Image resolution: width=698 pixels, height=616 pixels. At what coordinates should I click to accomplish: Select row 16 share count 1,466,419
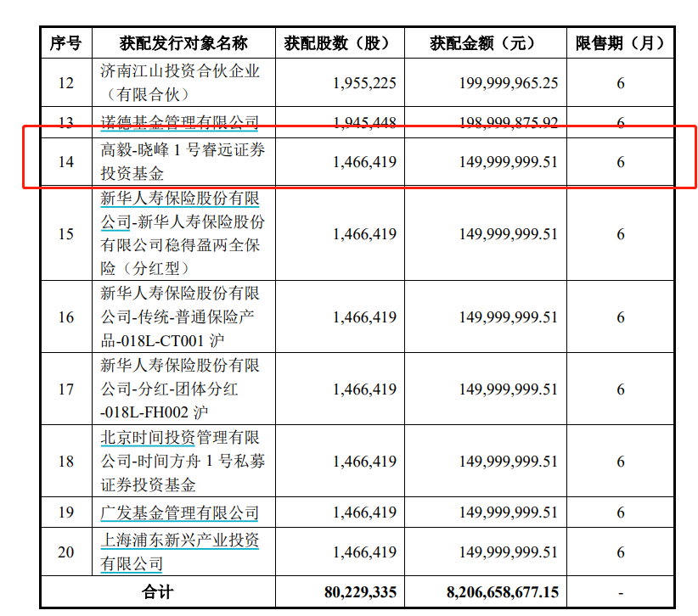(x=364, y=317)
